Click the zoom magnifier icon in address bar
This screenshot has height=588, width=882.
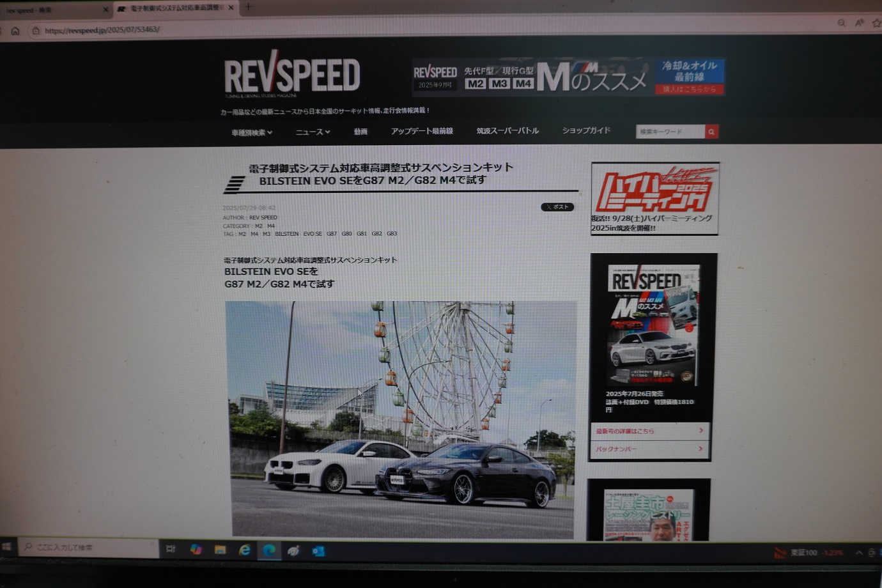pos(841,23)
